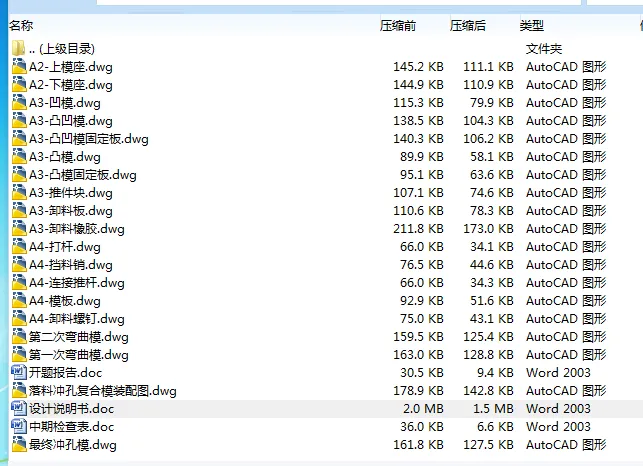The width and height of the screenshot is (643, 466).
Task: Click the A3-凸凹模.dwg file icon
Action: (19, 121)
